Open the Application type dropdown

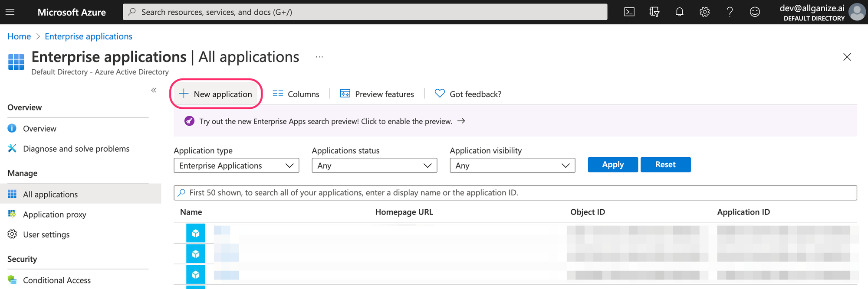click(x=237, y=166)
